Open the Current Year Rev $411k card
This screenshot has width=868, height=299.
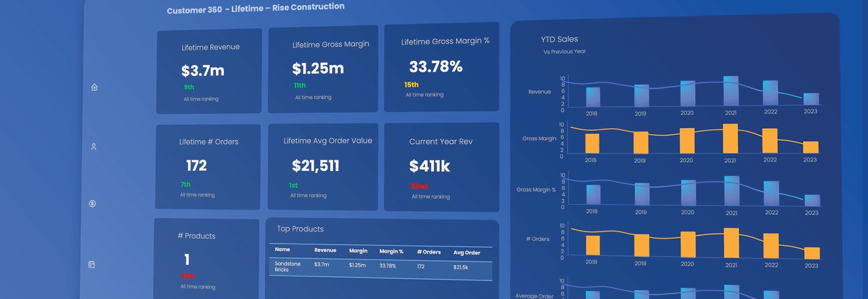tap(441, 167)
